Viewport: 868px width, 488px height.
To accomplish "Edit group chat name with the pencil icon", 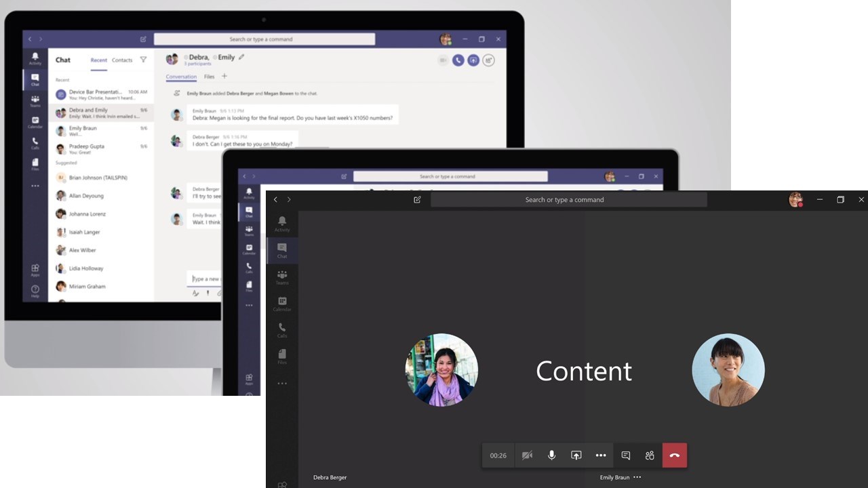I will pos(241,57).
